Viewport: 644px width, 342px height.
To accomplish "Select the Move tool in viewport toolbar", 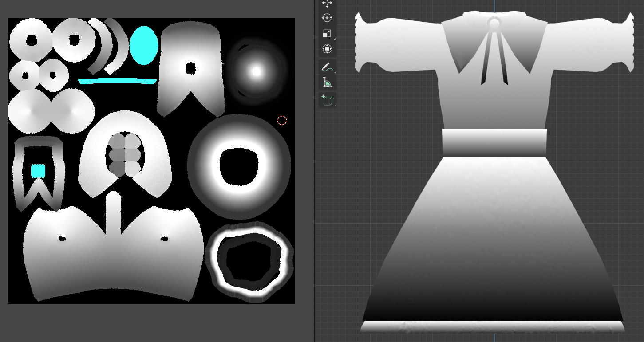I will (x=327, y=4).
